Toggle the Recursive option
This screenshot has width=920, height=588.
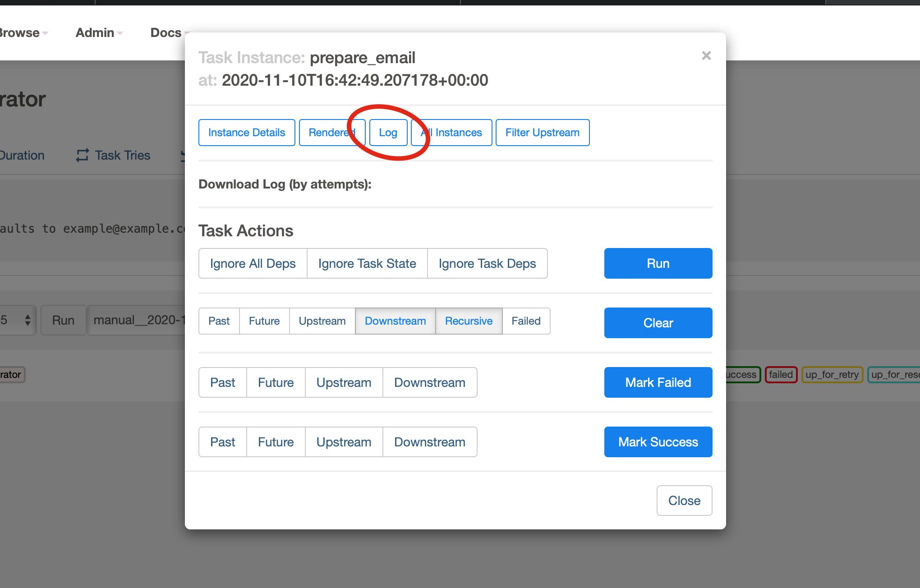point(469,321)
